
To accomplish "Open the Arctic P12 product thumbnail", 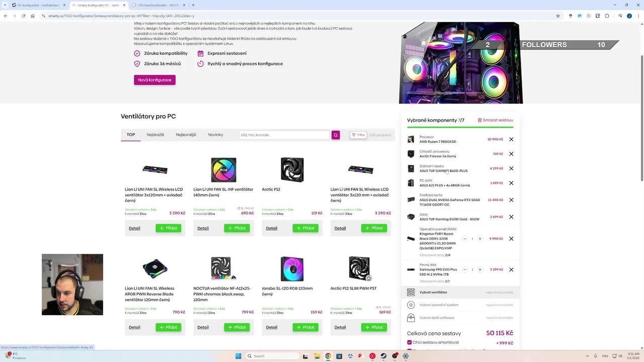I will tap(292, 170).
